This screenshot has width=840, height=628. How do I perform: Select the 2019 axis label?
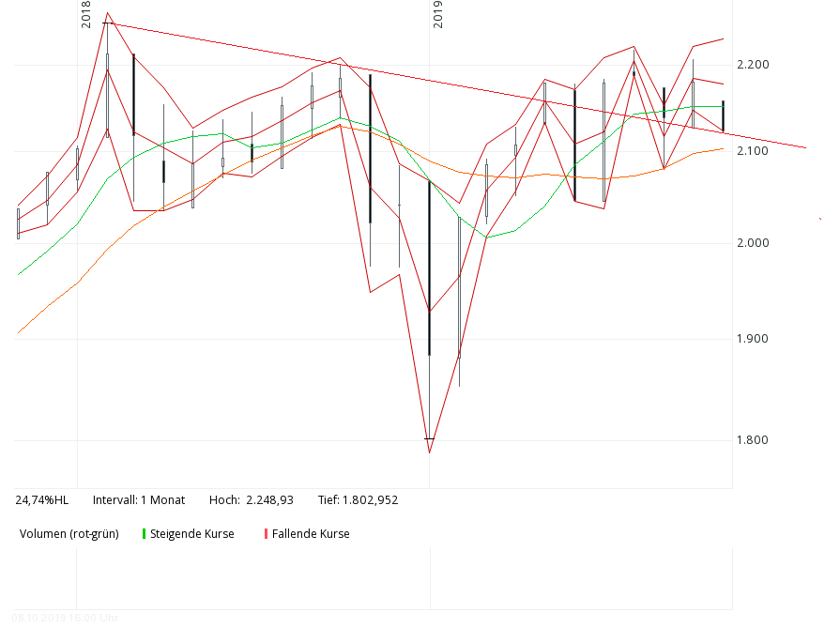[438, 13]
